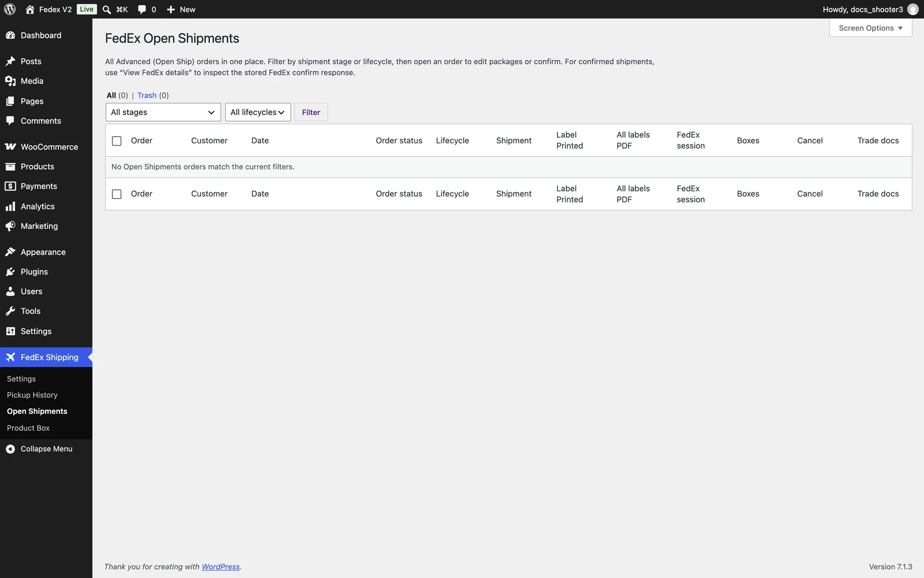Tick the select-all checkbox in table header
The image size is (924, 578).
(x=117, y=140)
